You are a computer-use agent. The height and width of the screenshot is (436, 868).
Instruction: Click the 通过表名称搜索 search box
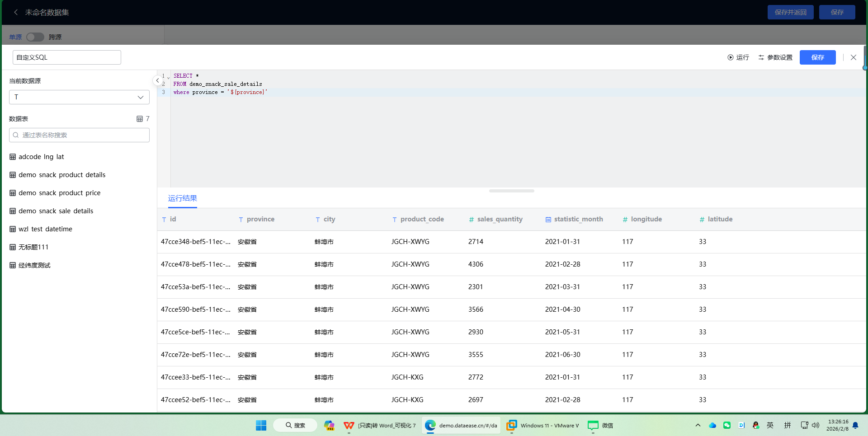click(79, 135)
